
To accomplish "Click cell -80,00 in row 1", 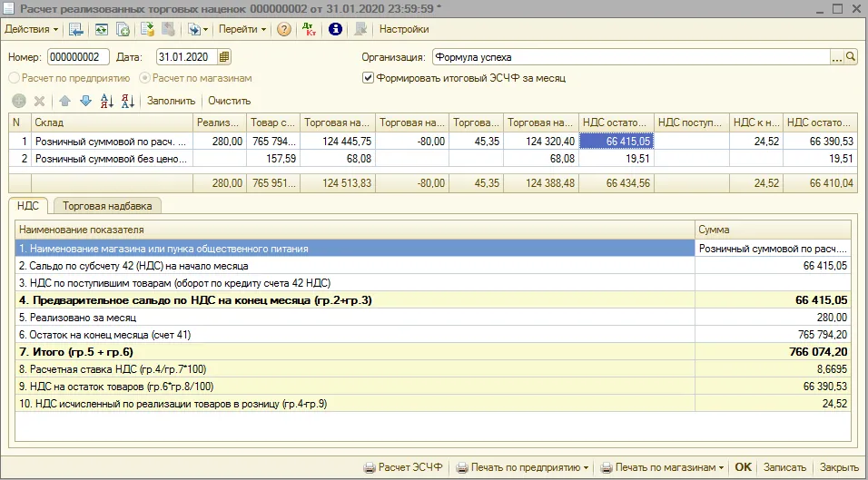I will point(412,142).
